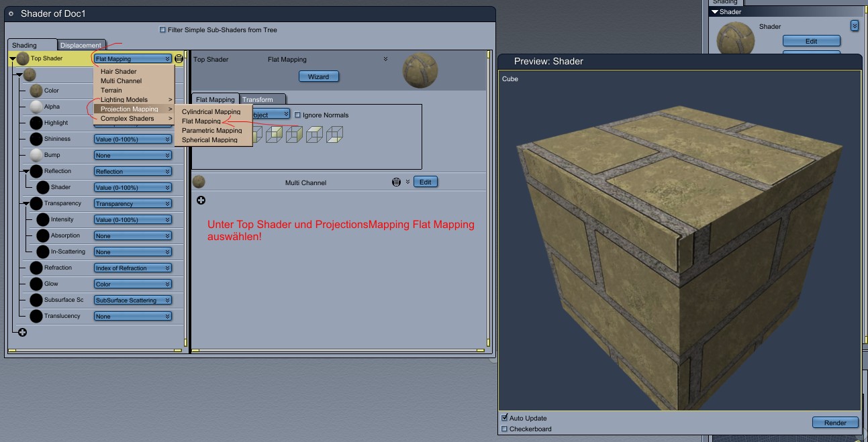Choose Terrain from the menu
The image size is (868, 442).
[x=111, y=90]
